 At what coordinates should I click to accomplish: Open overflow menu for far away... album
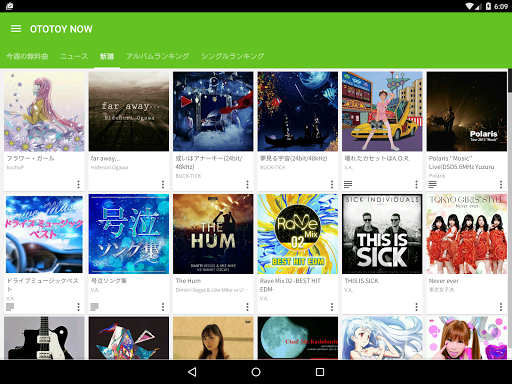click(163, 184)
